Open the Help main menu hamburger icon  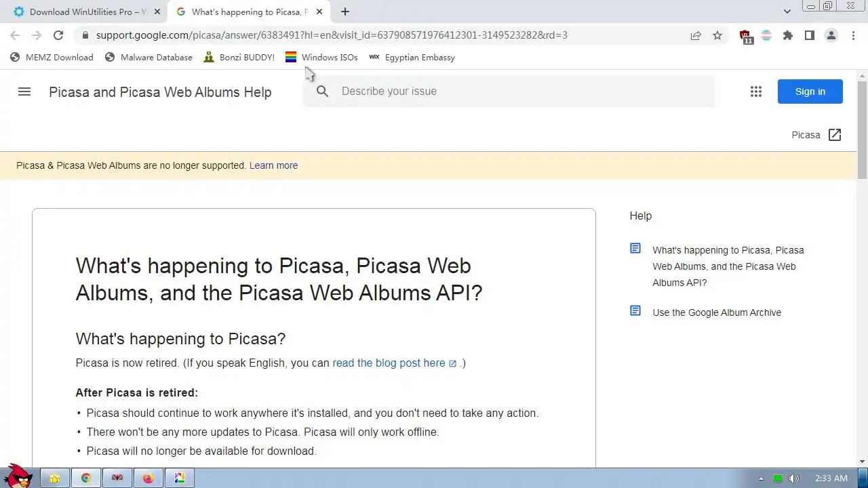tap(24, 91)
